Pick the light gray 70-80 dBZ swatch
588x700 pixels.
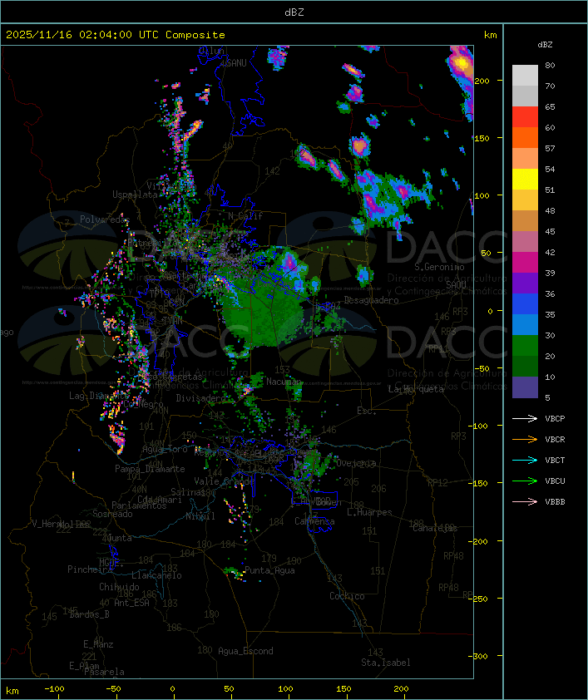(x=525, y=75)
